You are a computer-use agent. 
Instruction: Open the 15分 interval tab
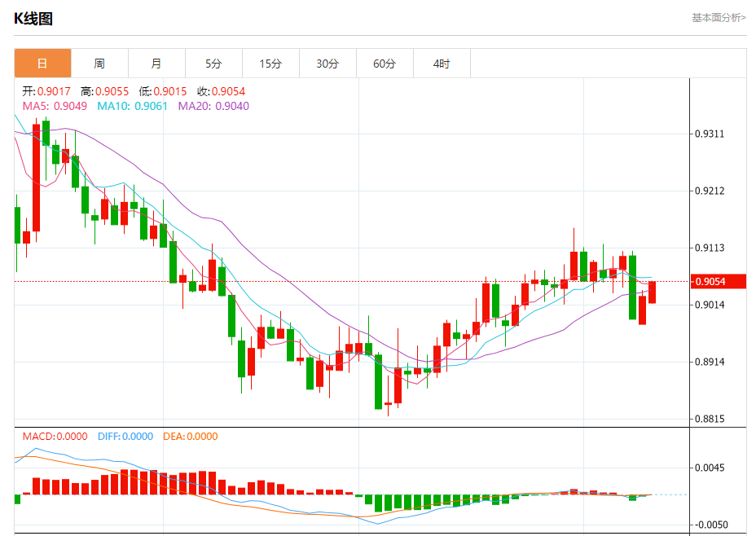pyautogui.click(x=270, y=64)
